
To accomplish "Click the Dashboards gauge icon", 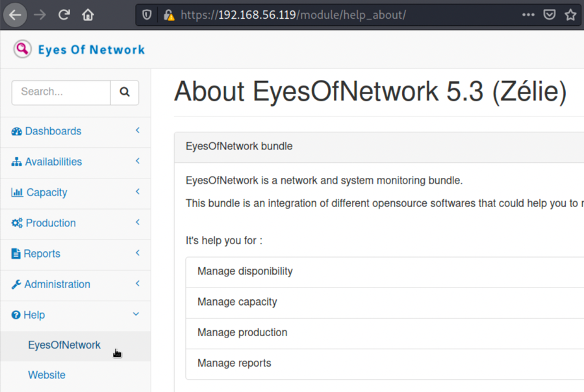I will [16, 131].
